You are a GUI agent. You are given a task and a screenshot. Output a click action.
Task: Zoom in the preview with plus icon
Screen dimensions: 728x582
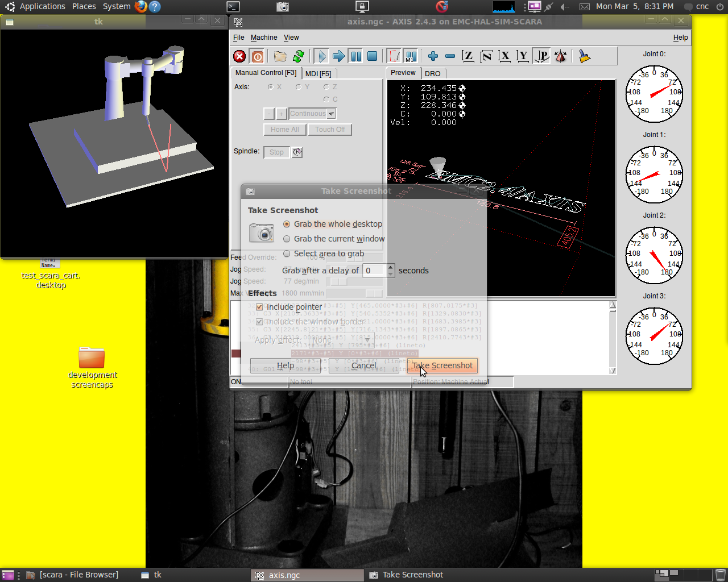pos(433,56)
